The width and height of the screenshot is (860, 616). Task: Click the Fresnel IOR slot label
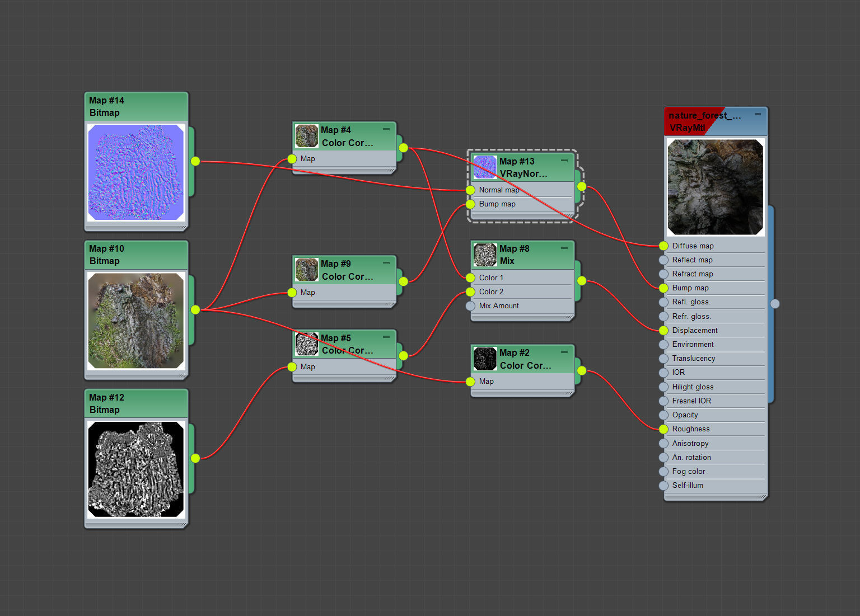pos(691,401)
